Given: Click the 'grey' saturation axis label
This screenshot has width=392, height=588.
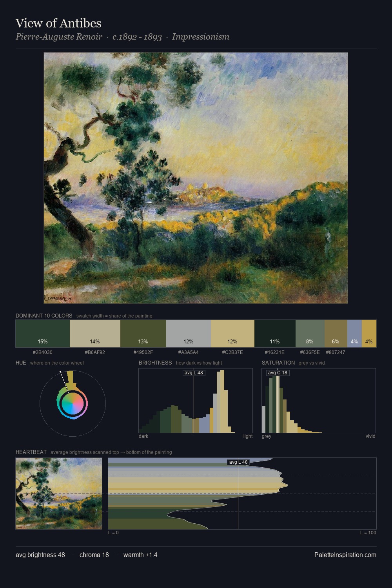Looking at the screenshot, I should click(x=267, y=436).
